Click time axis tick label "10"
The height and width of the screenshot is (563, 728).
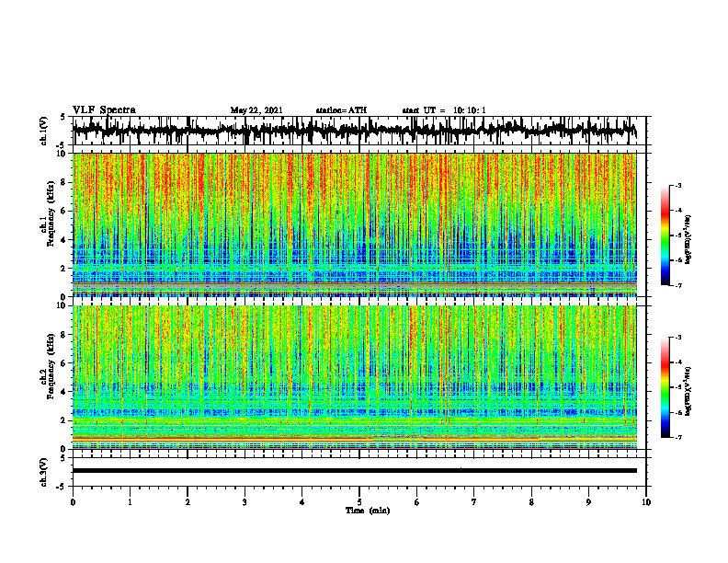point(646,502)
